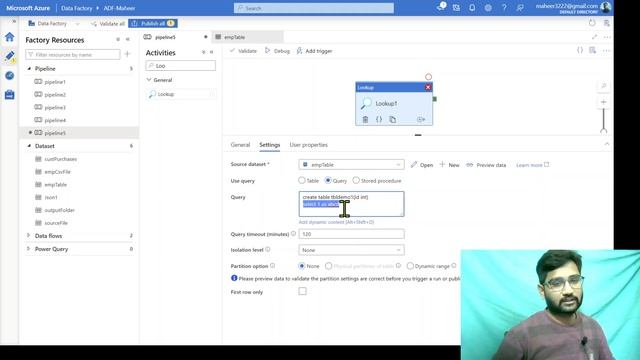Click Debug in pipeline toolbar
Image resolution: width=640 pixels, height=360 pixels.
[278, 51]
